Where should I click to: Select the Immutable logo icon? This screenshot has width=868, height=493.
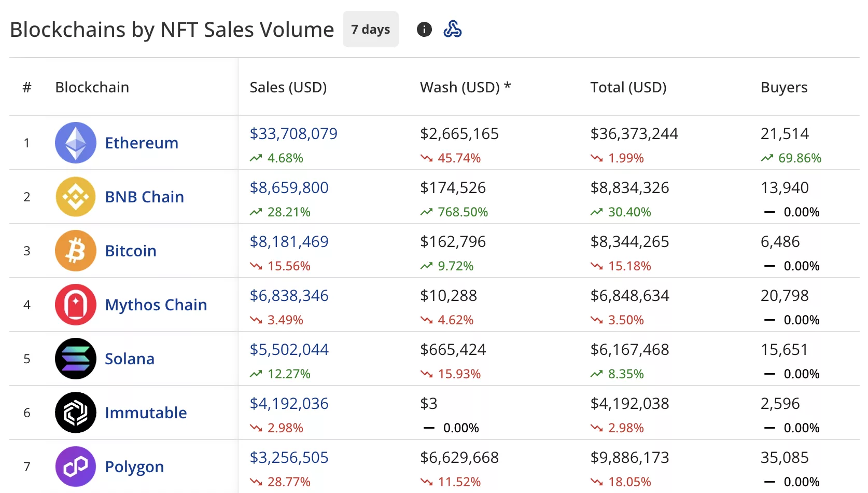75,413
